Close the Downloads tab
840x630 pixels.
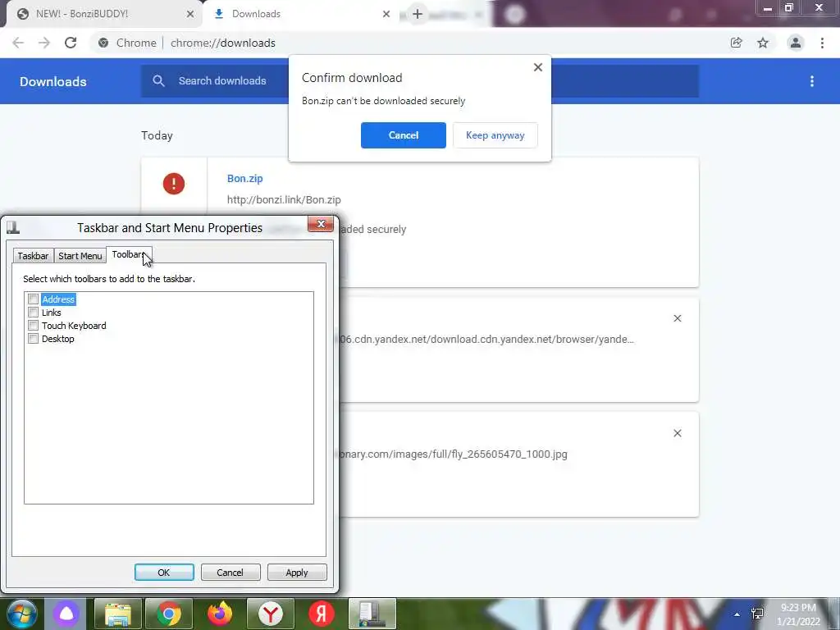(x=386, y=14)
